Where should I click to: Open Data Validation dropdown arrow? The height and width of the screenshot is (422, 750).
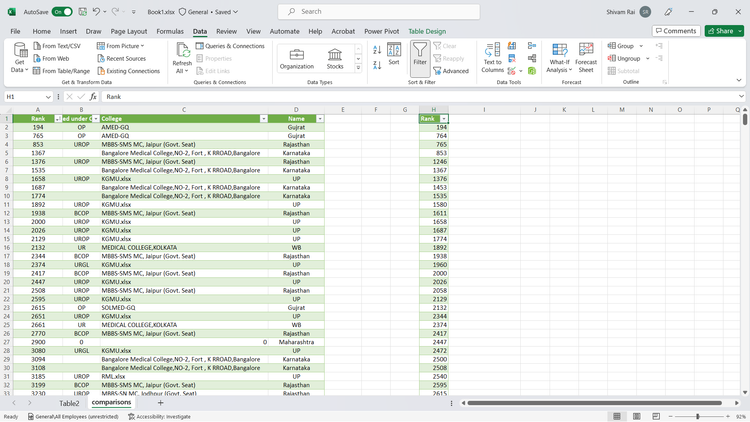521,71
